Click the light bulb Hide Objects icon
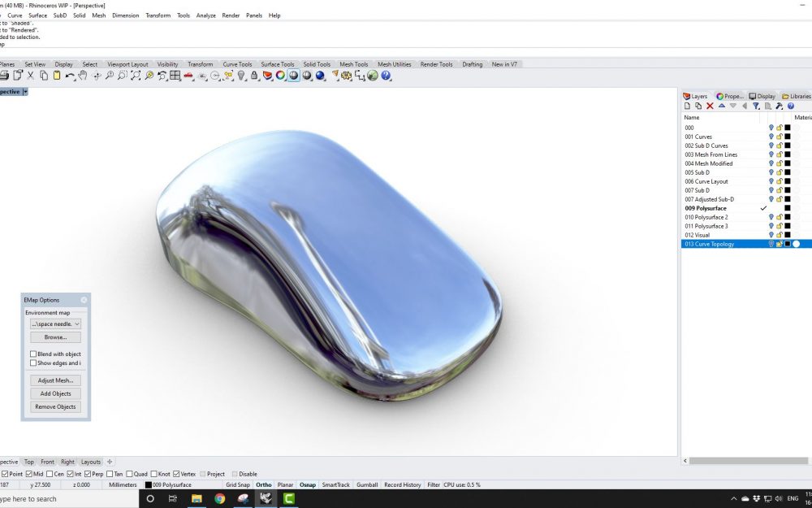The image size is (812, 508). pos(241,76)
